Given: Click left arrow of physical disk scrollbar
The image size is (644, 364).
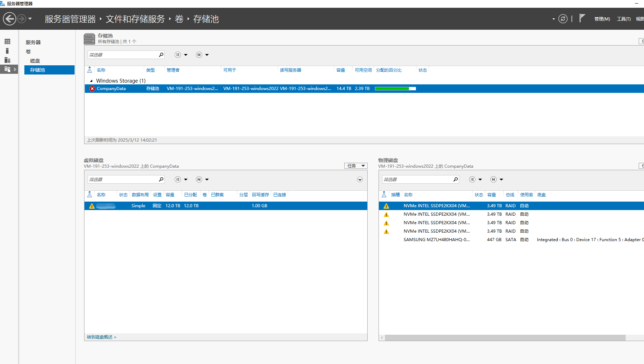Looking at the screenshot, I should [382, 338].
